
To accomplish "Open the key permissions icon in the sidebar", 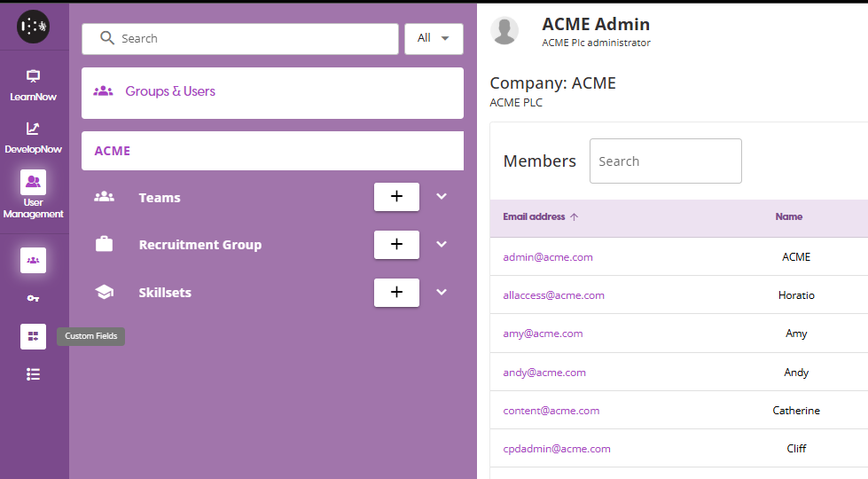I will [x=33, y=299].
